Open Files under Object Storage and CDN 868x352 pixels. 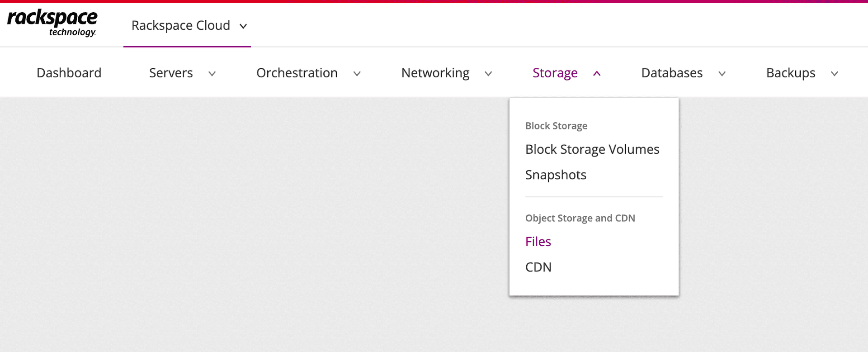coord(538,242)
